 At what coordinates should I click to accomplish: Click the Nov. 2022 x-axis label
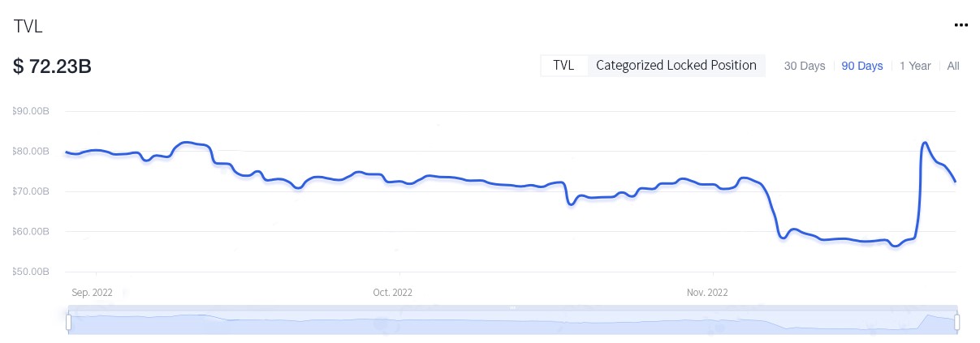(x=707, y=293)
